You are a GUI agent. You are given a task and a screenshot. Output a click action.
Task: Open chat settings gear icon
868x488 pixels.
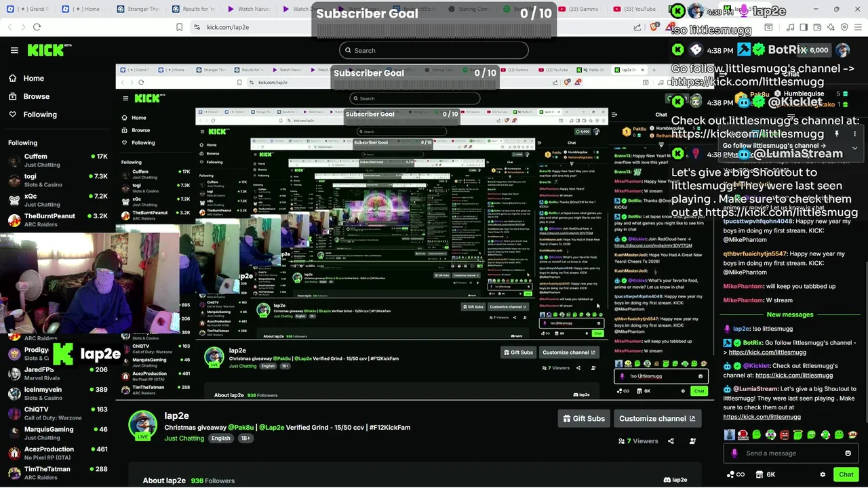coord(823,474)
